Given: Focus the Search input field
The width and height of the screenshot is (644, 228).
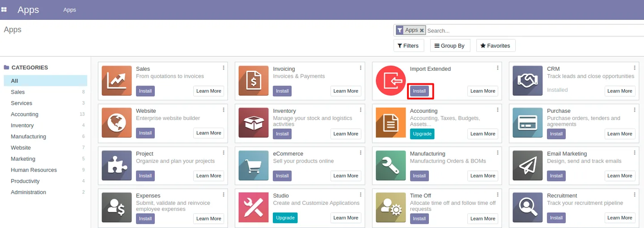Looking at the screenshot, I should point(535,30).
